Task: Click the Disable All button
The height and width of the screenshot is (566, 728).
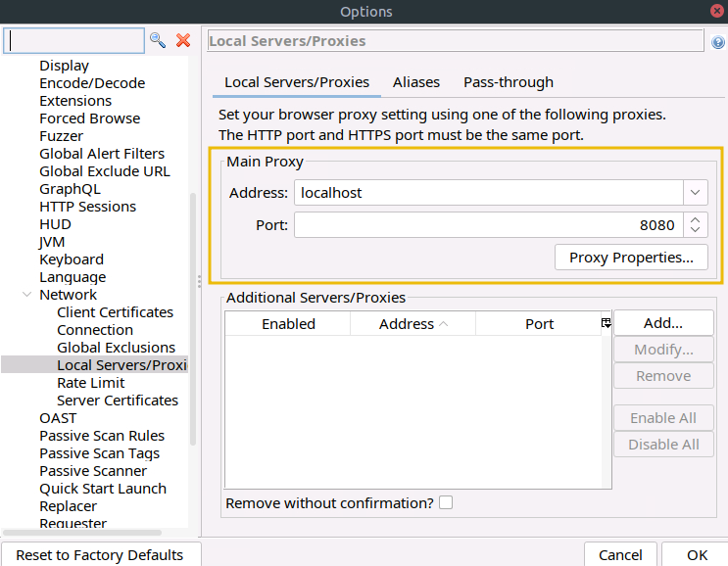Action: coord(663,445)
